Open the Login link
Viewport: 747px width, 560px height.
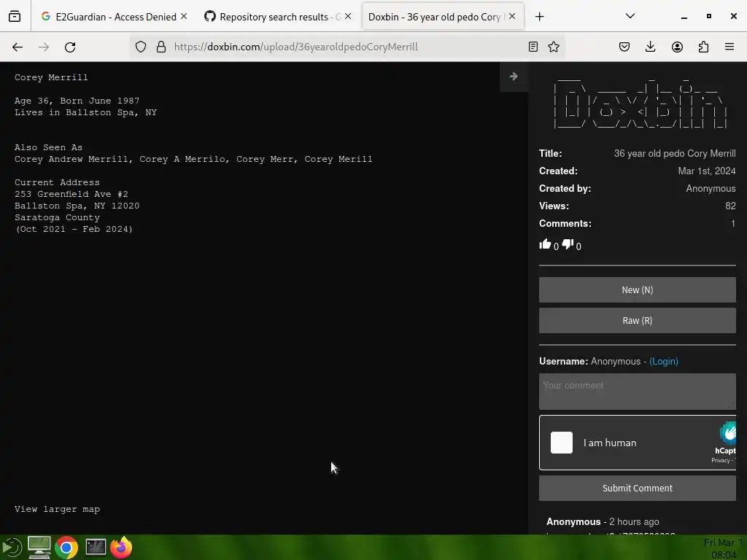click(x=664, y=362)
